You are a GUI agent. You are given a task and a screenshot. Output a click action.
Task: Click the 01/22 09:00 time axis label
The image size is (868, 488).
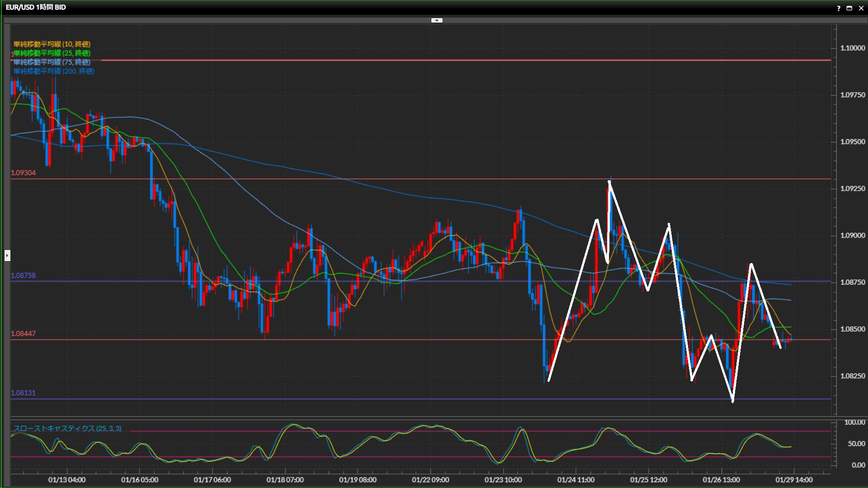click(x=430, y=480)
